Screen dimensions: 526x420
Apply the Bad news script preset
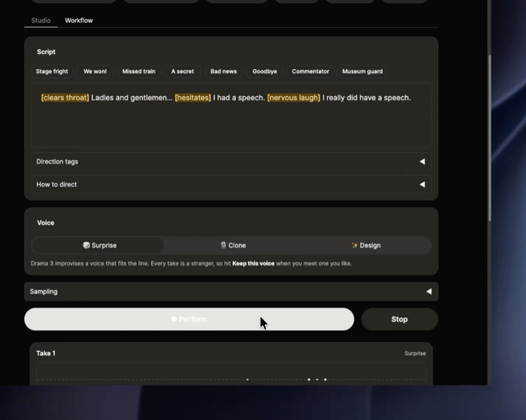224,72
